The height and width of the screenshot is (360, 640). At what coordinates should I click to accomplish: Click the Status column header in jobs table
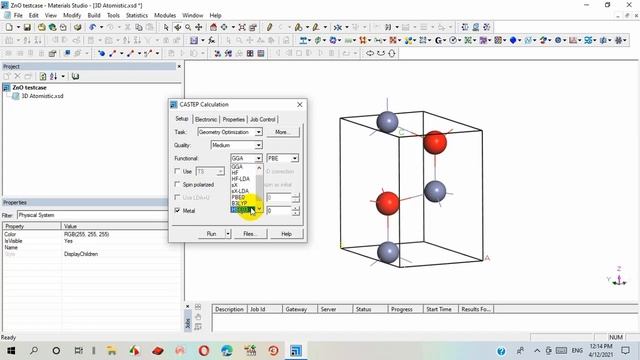point(369,309)
